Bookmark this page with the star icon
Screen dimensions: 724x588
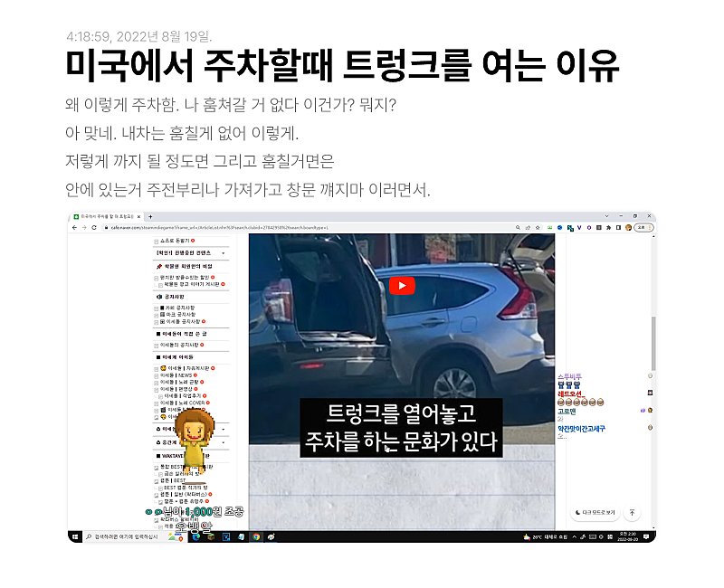[538, 228]
